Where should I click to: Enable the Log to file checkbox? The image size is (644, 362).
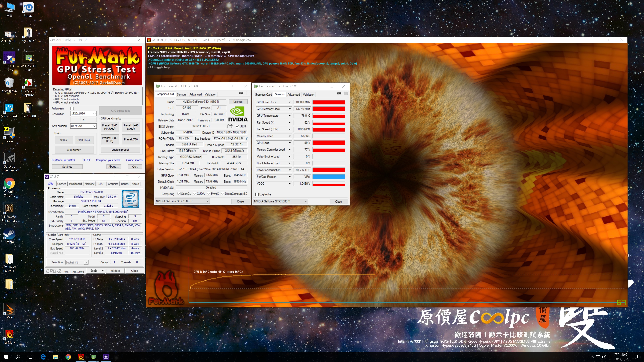(x=257, y=194)
